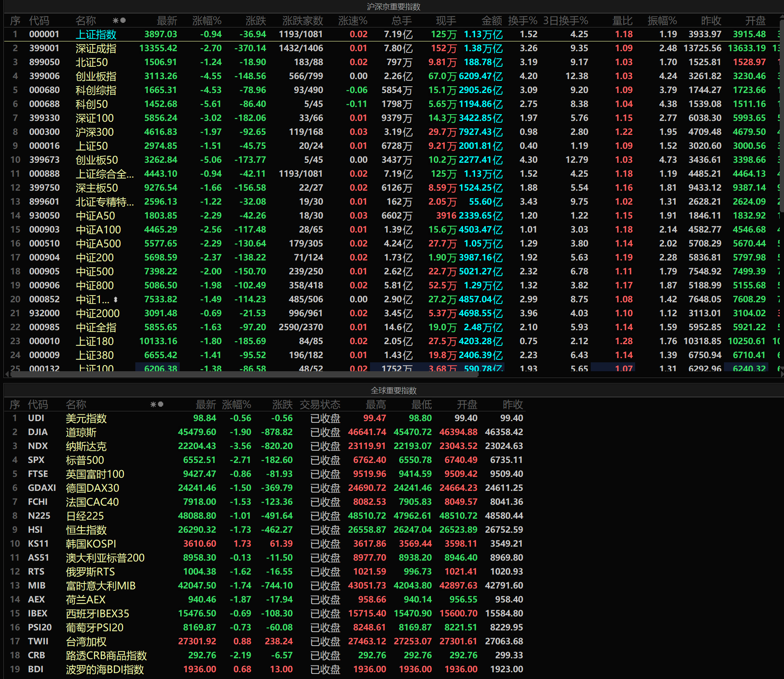Select the 全球重要指数 panel title
Viewport: 784px width, 679px height.
(393, 391)
